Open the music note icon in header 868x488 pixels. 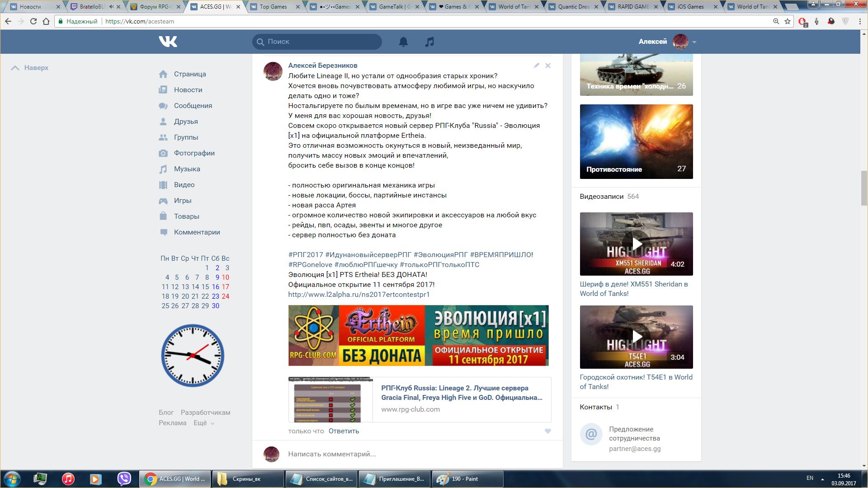[x=429, y=42]
